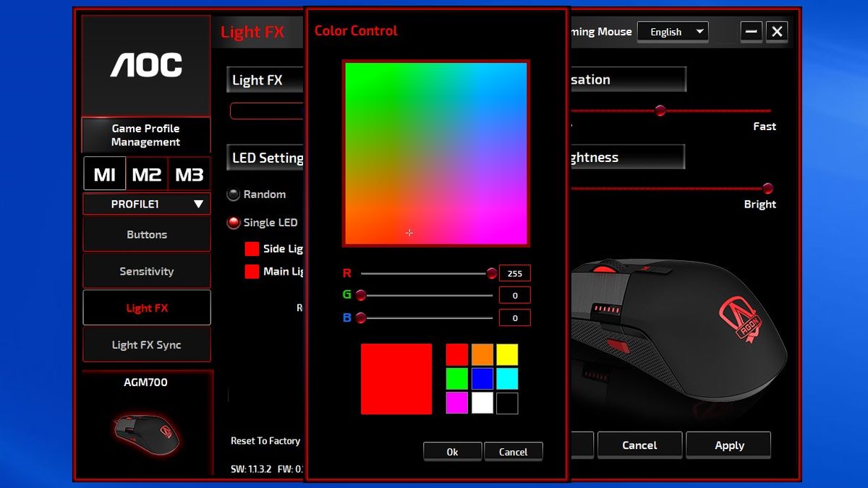
Task: Click the 'Fast' label
Action: [x=764, y=127]
